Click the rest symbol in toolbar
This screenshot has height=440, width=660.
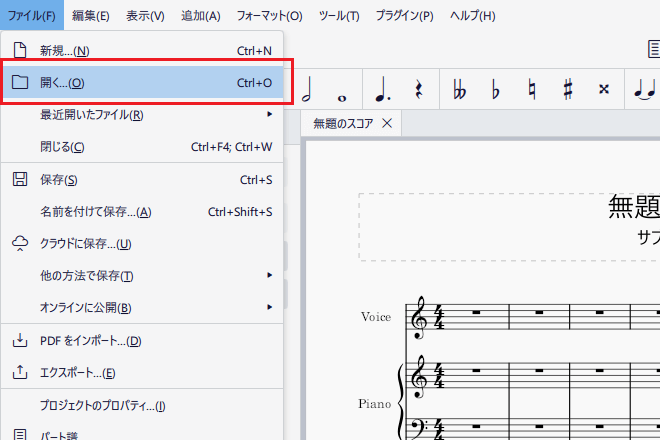[417, 89]
